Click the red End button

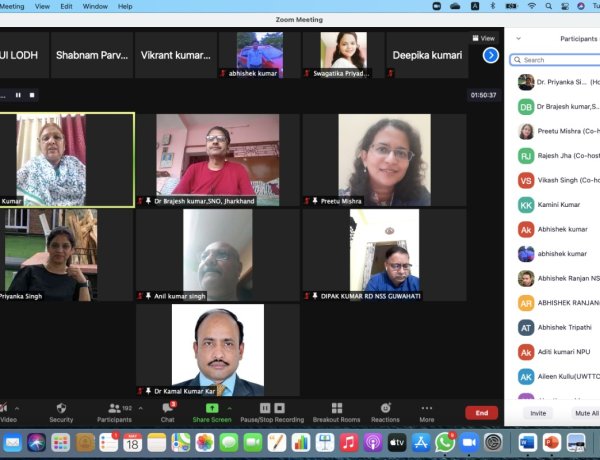click(481, 412)
